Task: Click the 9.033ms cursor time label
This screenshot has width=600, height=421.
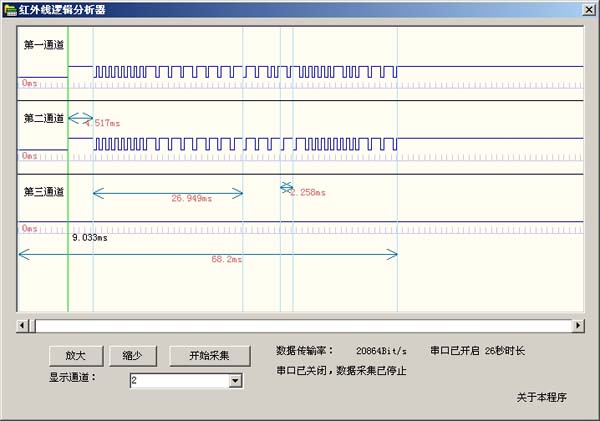Action: coord(91,238)
